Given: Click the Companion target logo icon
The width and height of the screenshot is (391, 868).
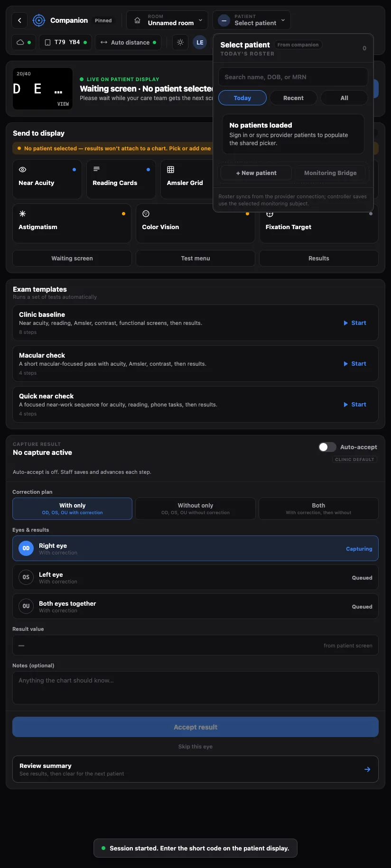Looking at the screenshot, I should pyautogui.click(x=38, y=20).
